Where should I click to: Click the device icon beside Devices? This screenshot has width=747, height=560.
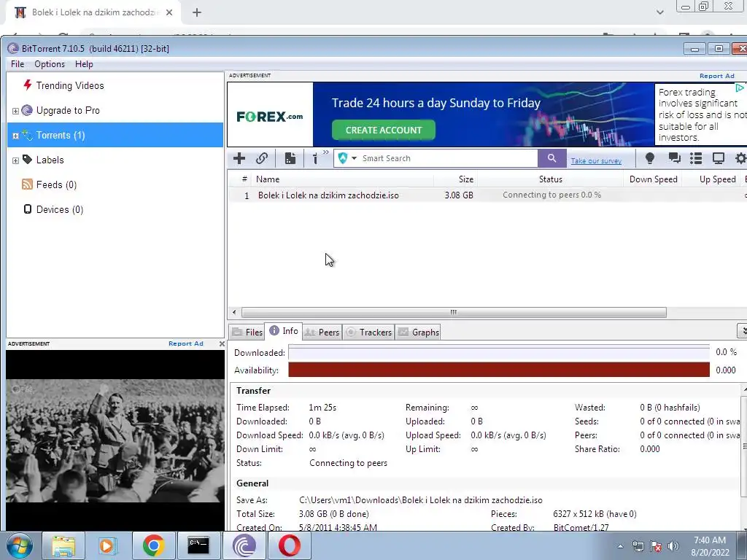coord(28,209)
